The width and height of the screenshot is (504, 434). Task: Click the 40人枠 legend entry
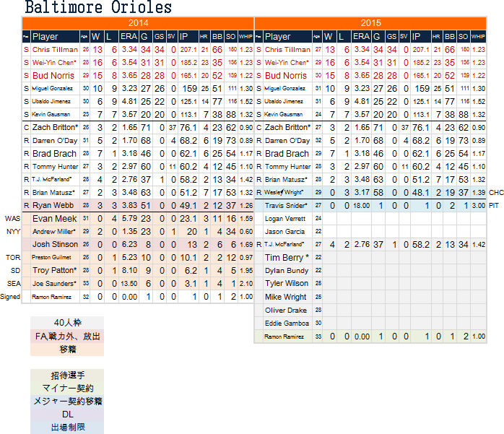tap(67, 323)
